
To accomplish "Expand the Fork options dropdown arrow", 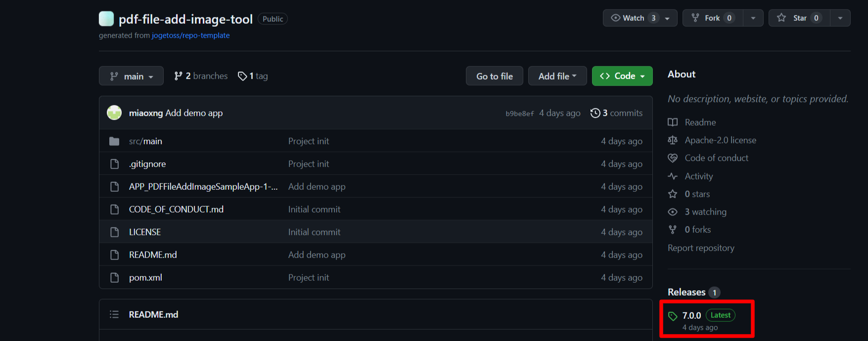I will point(753,18).
